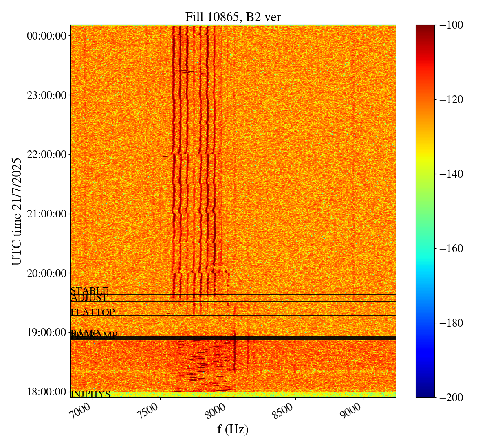489x448 pixels.
Task: Click the 20:00:00 time tick label
Action: pyautogui.click(x=46, y=273)
